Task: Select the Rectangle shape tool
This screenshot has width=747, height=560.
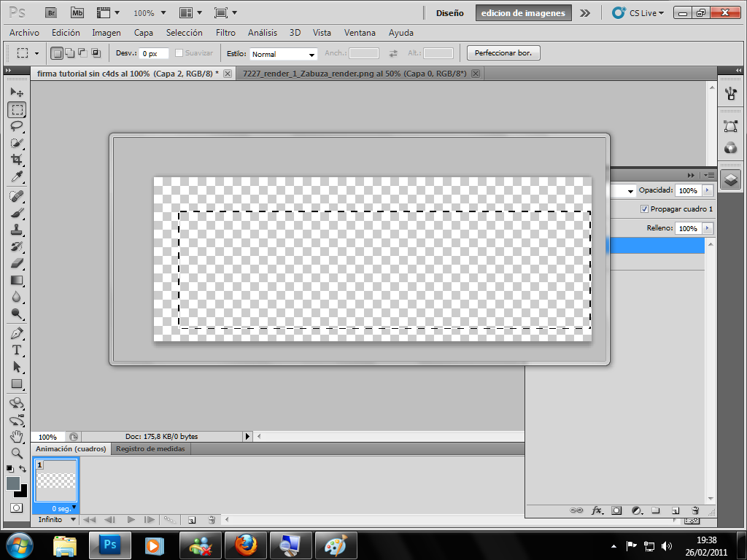Action: [x=17, y=384]
